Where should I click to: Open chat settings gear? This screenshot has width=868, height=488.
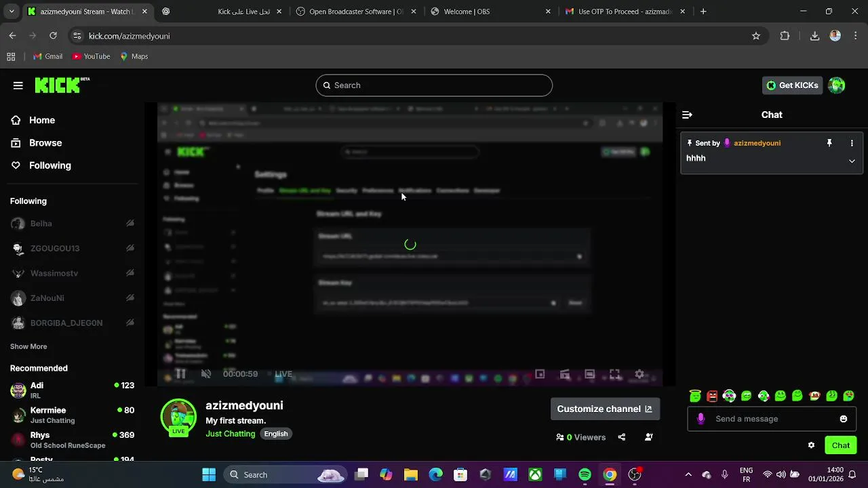click(811, 445)
